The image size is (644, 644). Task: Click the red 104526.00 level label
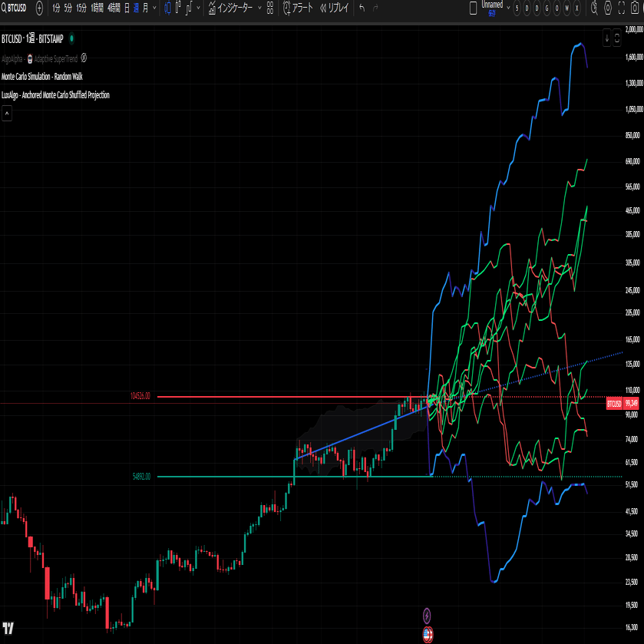coord(140,396)
